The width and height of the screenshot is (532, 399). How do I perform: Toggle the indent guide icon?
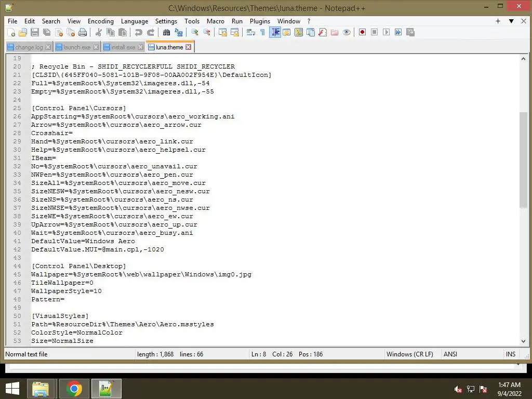coord(275,32)
